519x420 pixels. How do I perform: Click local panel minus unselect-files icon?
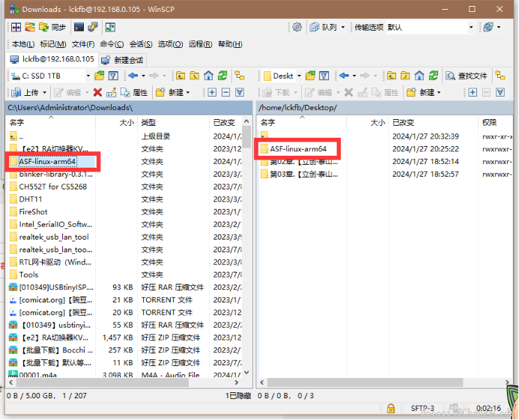(x=225, y=92)
